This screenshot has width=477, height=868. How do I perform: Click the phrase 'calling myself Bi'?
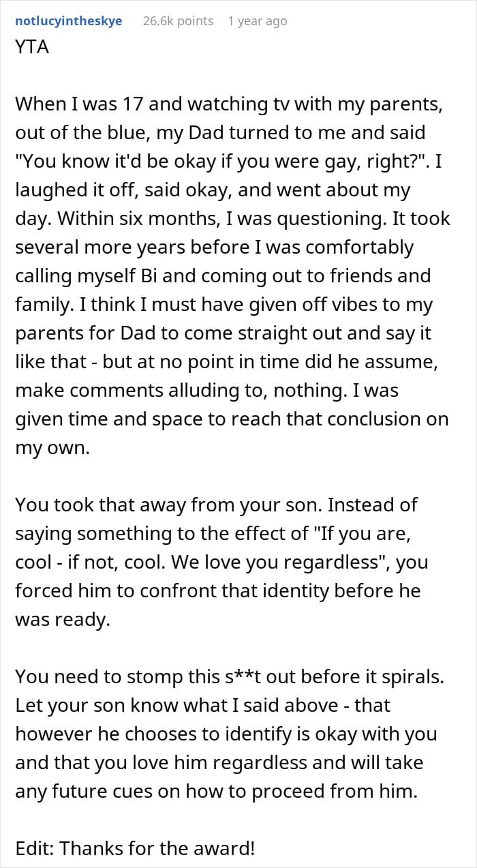tap(87, 276)
